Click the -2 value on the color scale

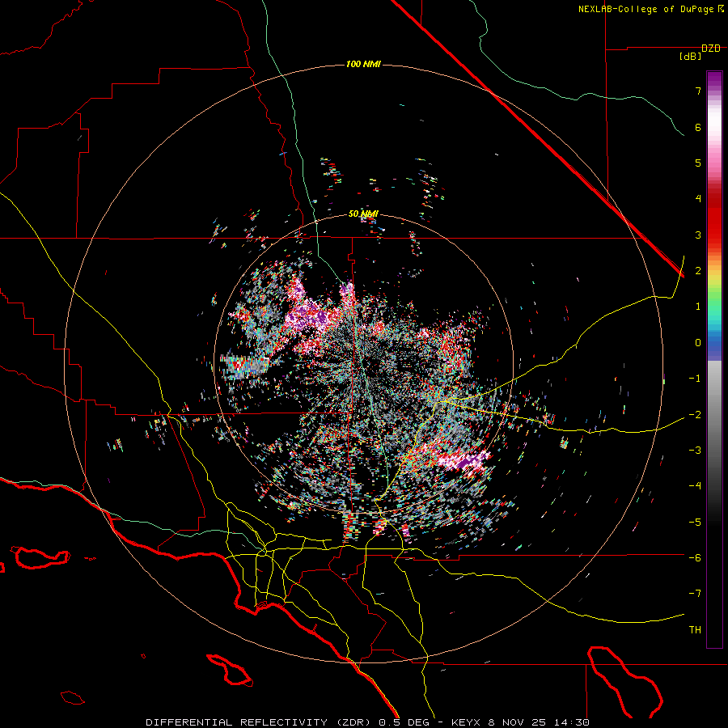tap(695, 415)
